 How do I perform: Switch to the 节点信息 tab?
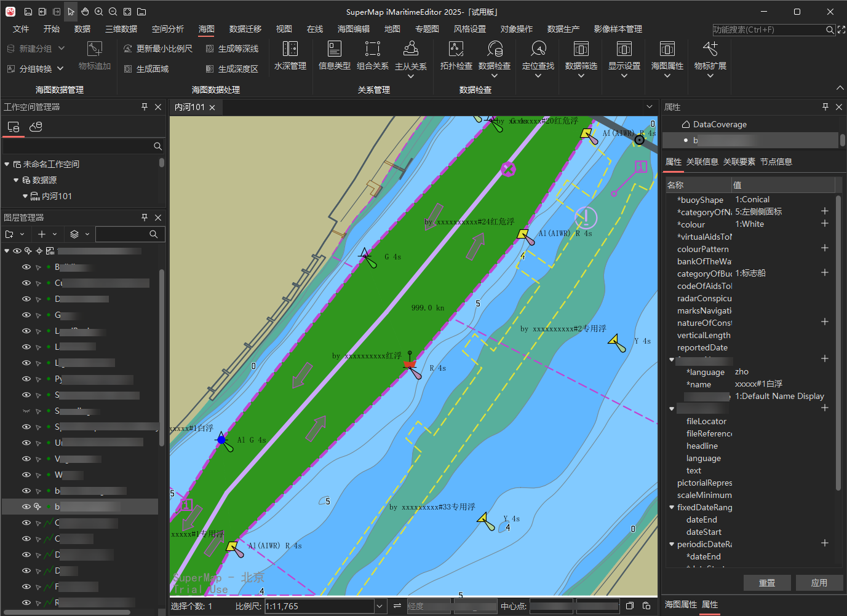(x=776, y=162)
